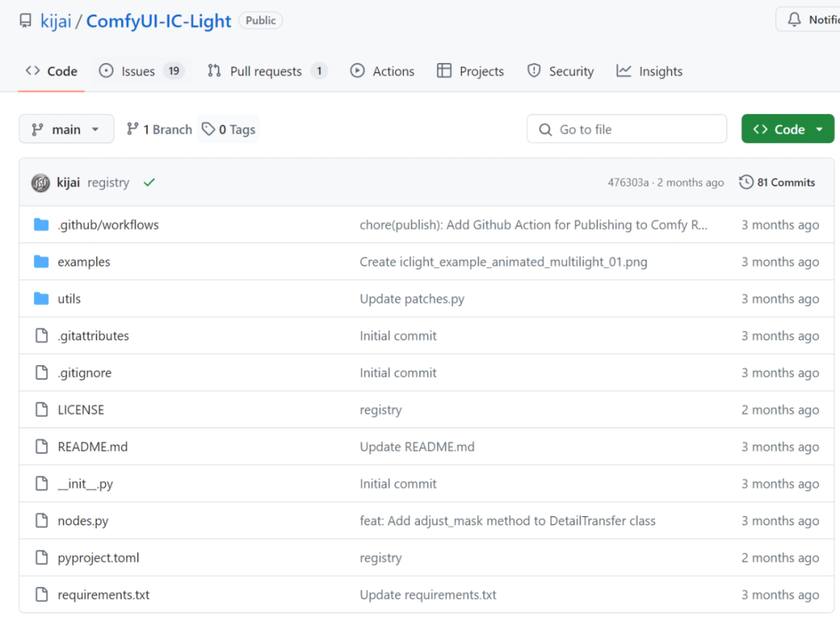
Task: Click the green check status icon
Action: coord(149,183)
